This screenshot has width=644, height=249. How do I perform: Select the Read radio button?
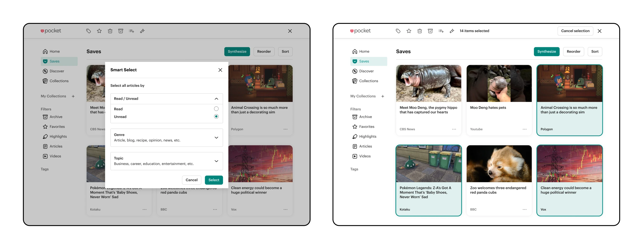pos(216,109)
